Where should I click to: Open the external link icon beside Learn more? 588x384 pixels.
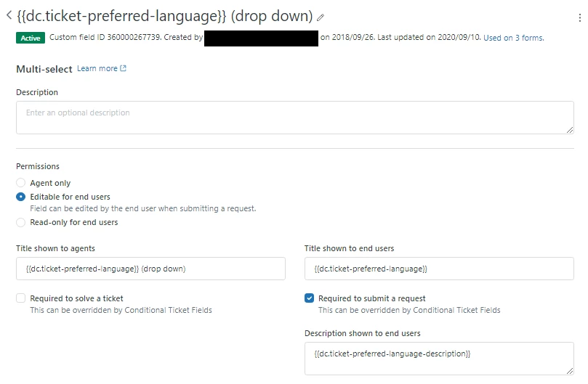point(123,68)
